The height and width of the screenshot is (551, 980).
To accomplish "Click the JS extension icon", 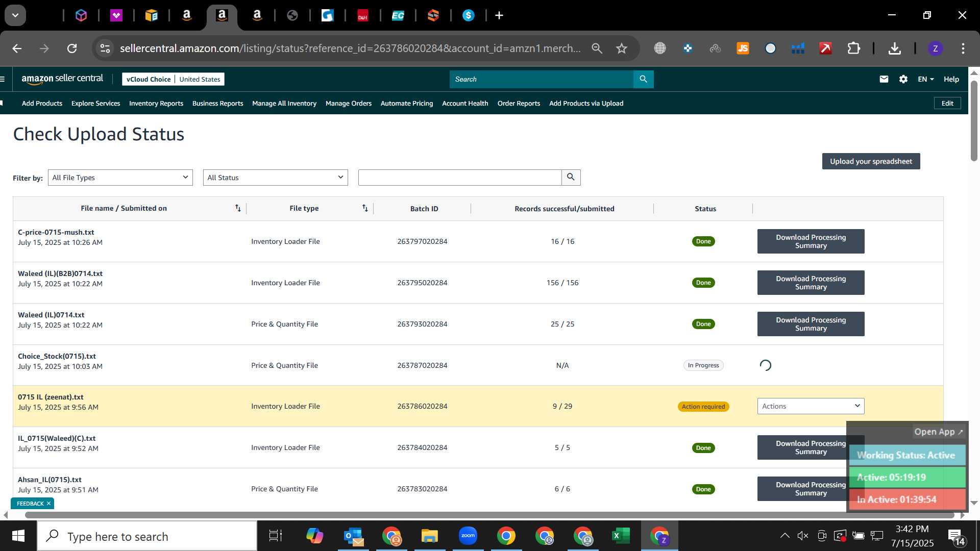I will tap(743, 48).
